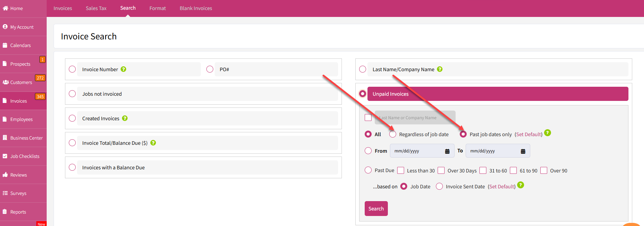Open help icon next to Invoice Total/Balance Due
Viewport: 644px width, 226px height.
(153, 143)
